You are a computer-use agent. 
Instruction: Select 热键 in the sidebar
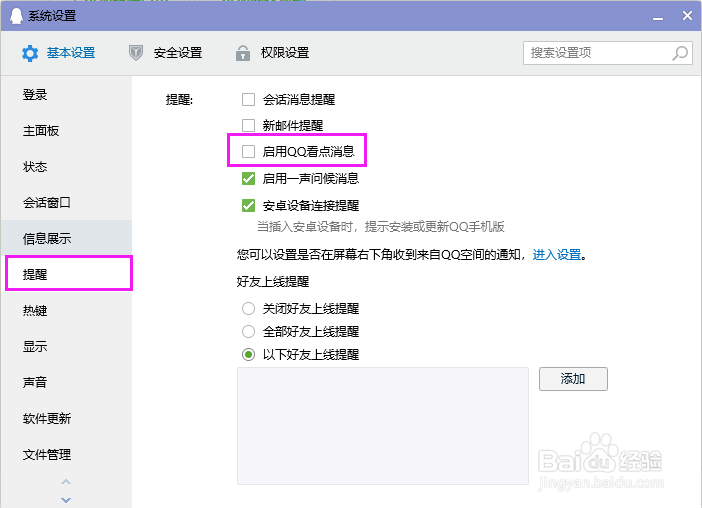pyautogui.click(x=66, y=310)
